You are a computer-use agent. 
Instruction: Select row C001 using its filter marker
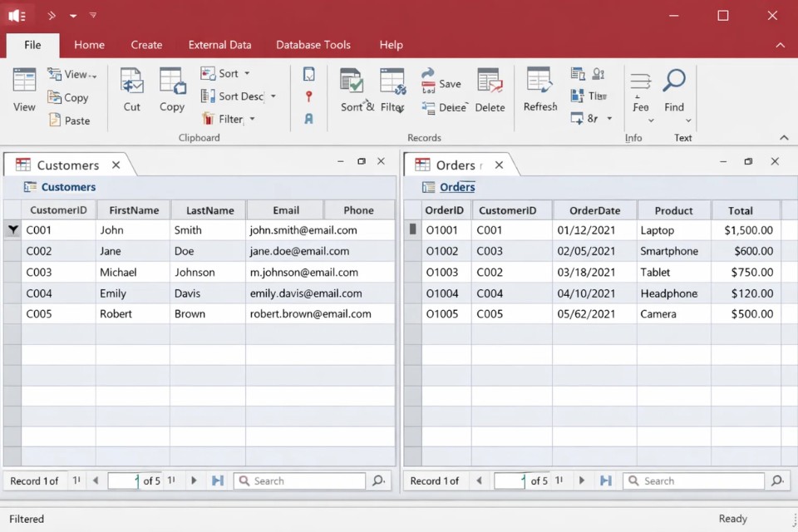(x=12, y=230)
